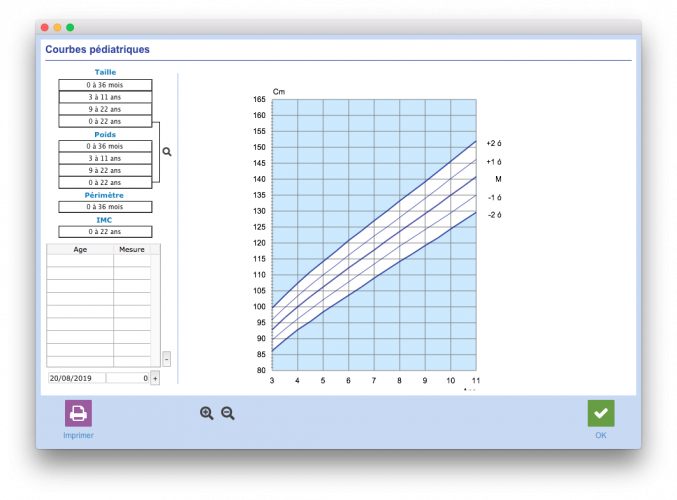The height and width of the screenshot is (500, 677).
Task: Click the magnifier icon beside curve lists
Action: pyautogui.click(x=167, y=152)
